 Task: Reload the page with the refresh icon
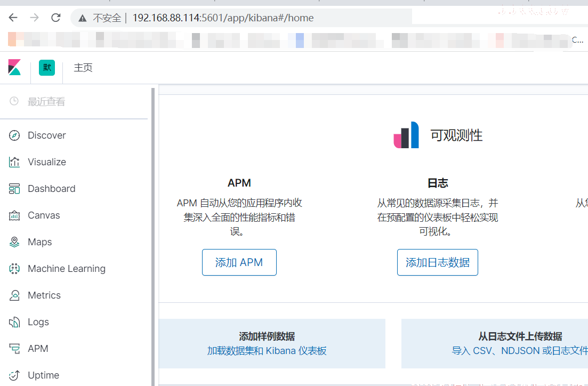click(x=56, y=18)
